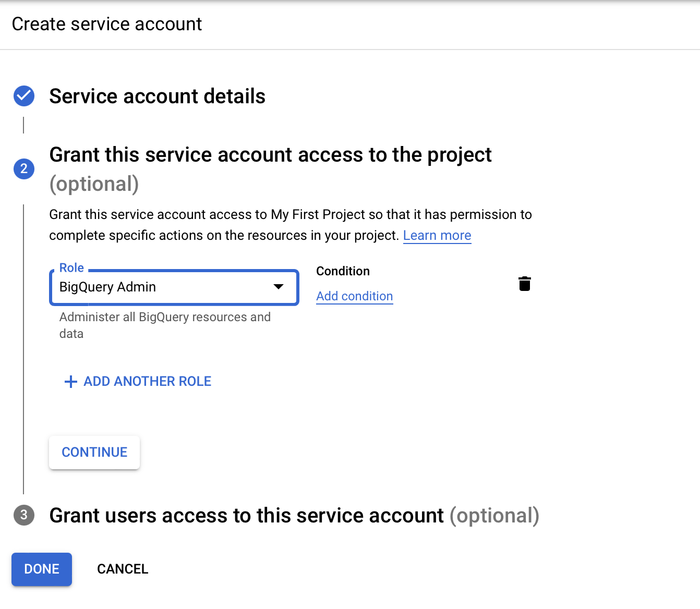Click DONE to create the service account

click(41, 569)
